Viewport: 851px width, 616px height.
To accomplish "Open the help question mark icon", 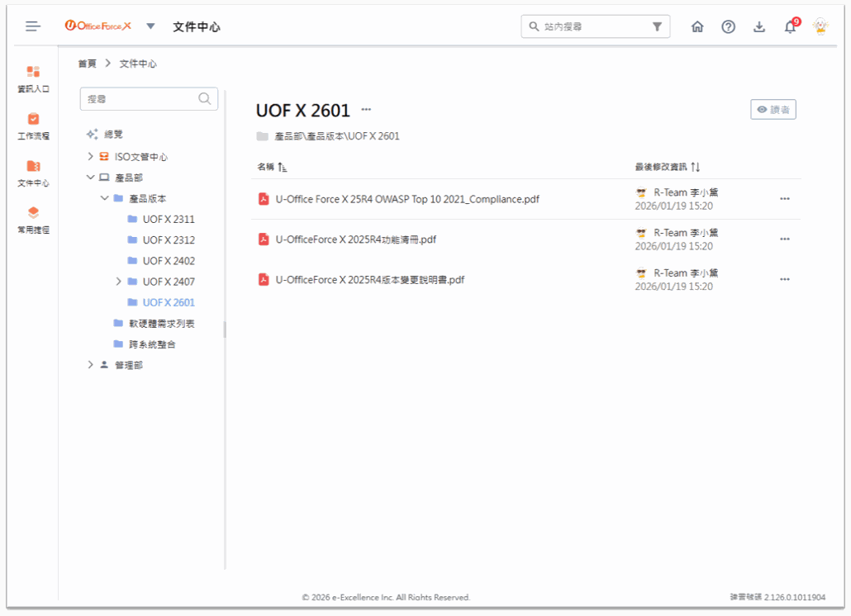I will 728,26.
